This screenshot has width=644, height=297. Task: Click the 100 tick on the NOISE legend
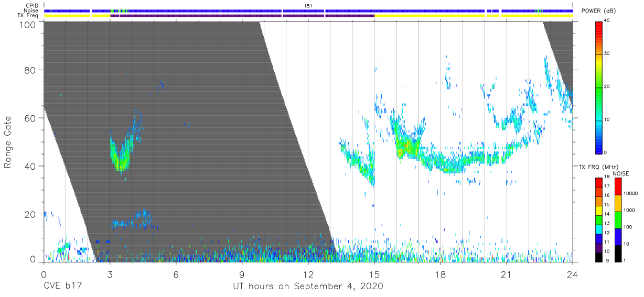[629, 227]
